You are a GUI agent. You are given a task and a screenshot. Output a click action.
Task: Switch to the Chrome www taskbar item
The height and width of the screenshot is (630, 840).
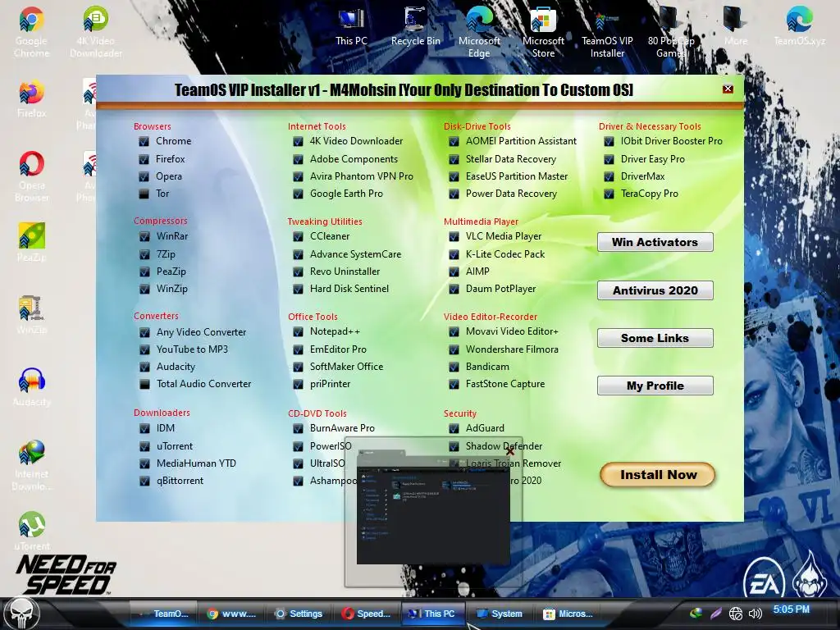231,614
